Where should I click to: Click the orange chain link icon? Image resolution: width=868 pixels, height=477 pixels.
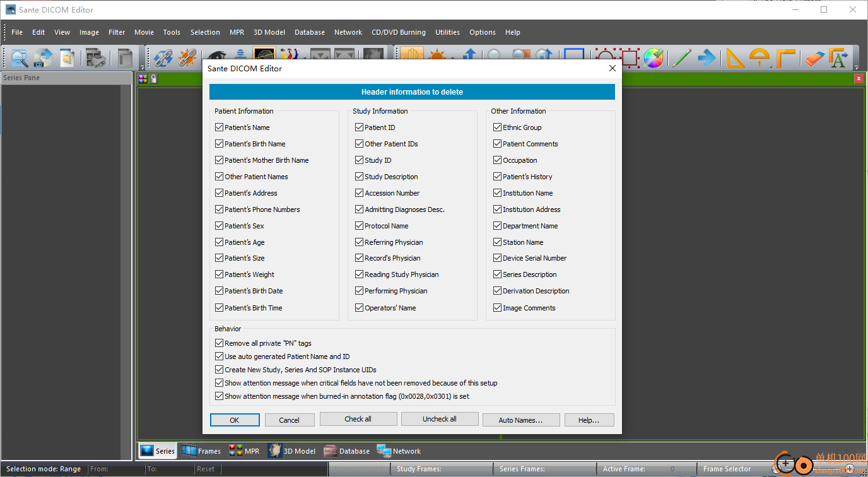pyautogui.click(x=187, y=58)
